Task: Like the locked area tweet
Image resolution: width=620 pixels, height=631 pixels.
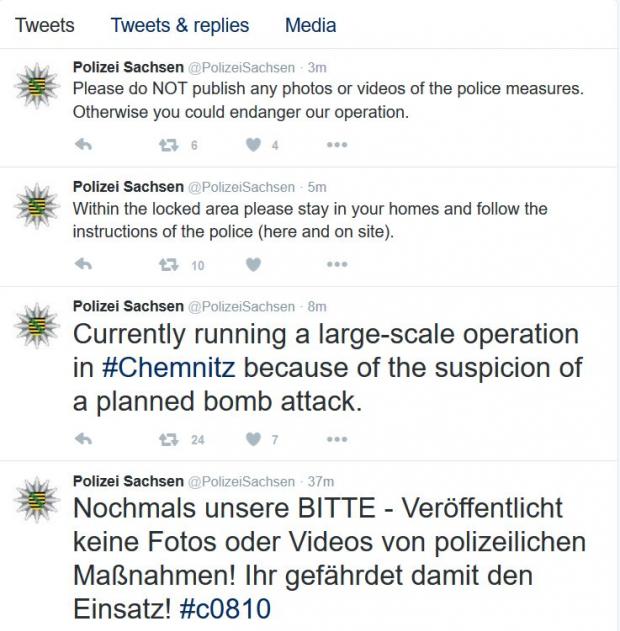Action: tap(253, 265)
